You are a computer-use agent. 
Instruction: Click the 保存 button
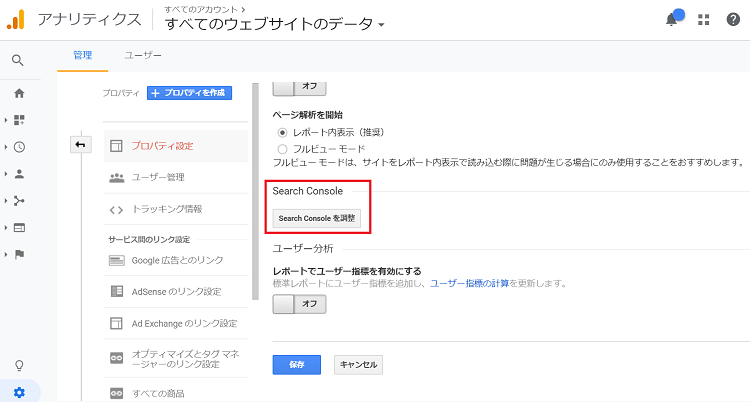pos(297,365)
